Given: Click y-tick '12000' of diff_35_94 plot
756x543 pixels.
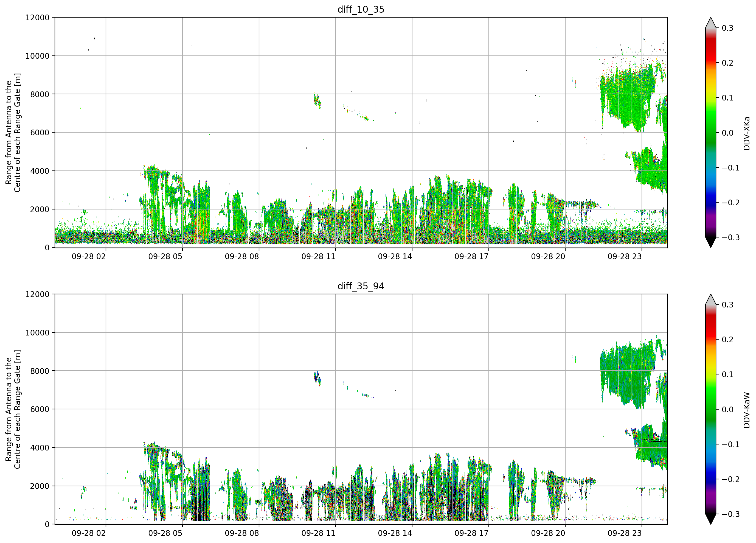Looking at the screenshot, I should point(37,295).
